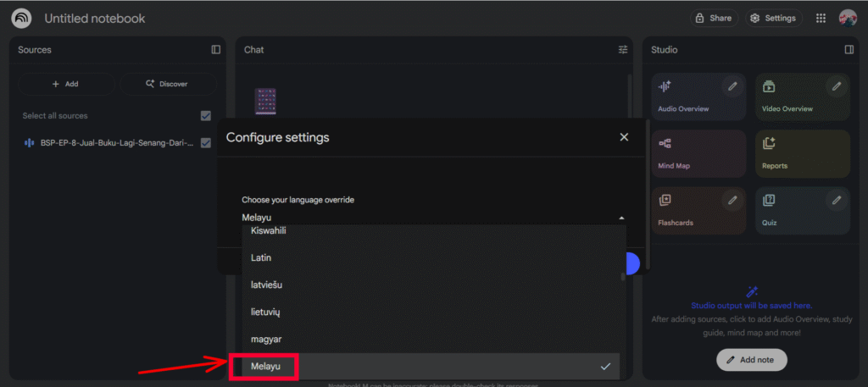Open Google apps grid icon

[x=821, y=18]
